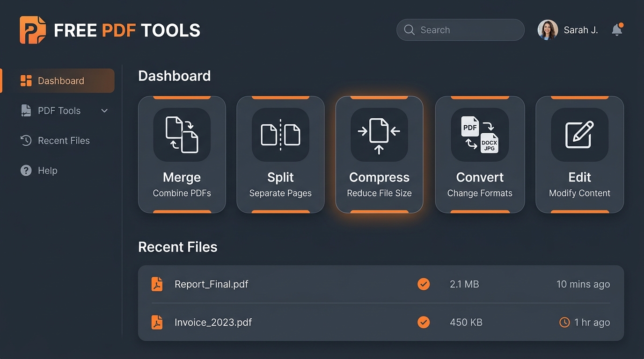Click the Split pages icon
The height and width of the screenshot is (359, 644).
[x=280, y=135]
